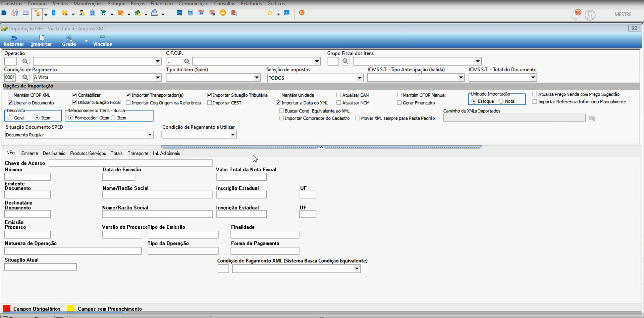The height and width of the screenshot is (318, 644).
Task: Expand the Condição de Pagamento A Vista dropdown
Action: pos(158,77)
